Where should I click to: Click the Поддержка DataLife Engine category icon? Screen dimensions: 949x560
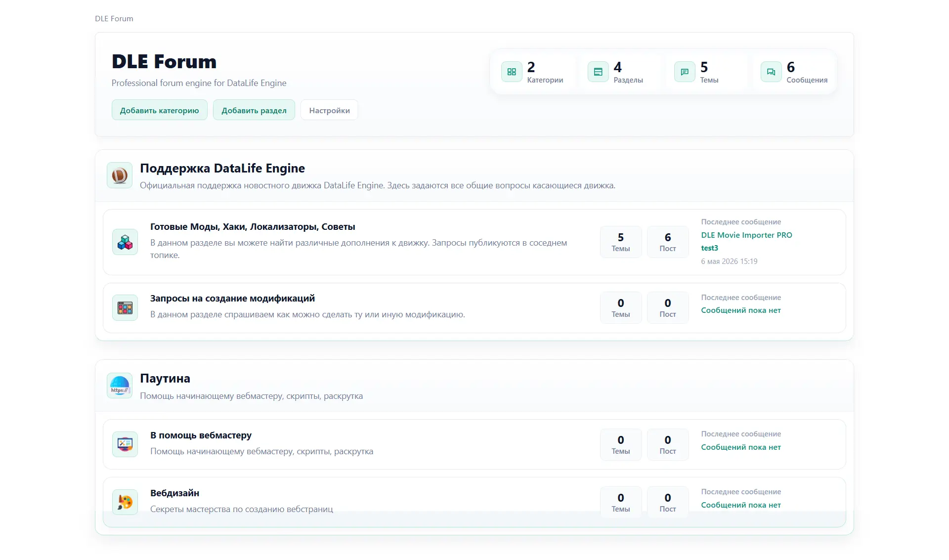[120, 175]
